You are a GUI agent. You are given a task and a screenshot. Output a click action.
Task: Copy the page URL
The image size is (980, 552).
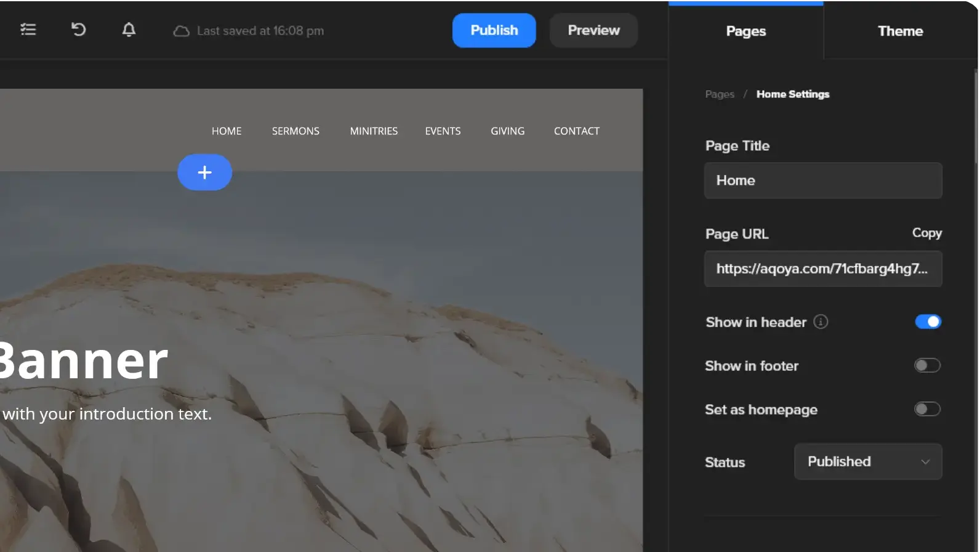point(926,233)
